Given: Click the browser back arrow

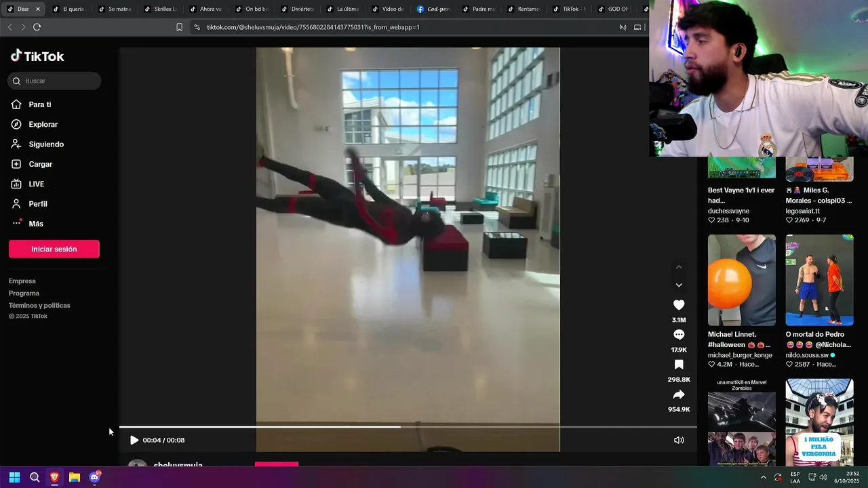Looking at the screenshot, I should pyautogui.click(x=9, y=27).
